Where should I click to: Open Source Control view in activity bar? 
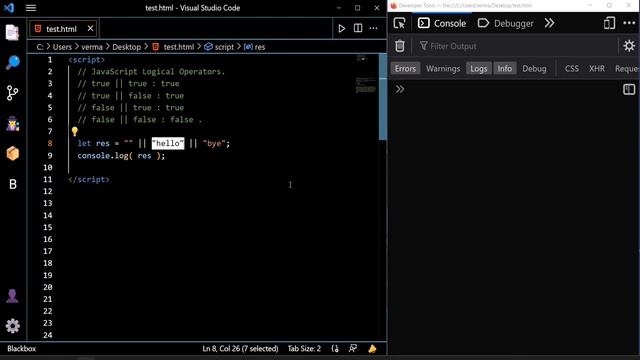click(x=12, y=93)
